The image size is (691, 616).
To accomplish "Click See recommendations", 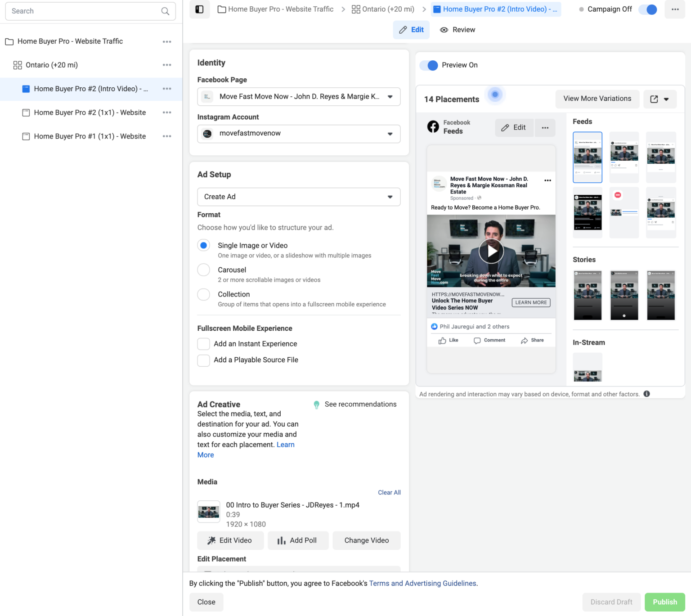I will [360, 405].
